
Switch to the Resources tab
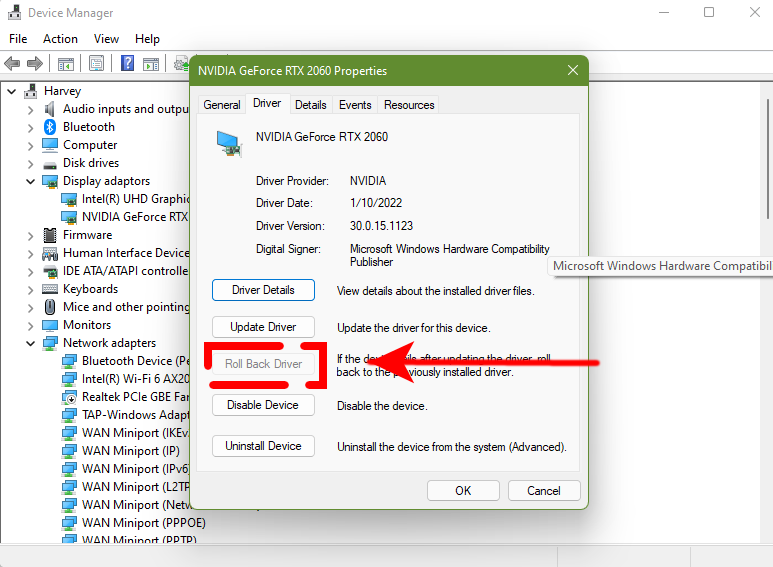[x=409, y=105]
